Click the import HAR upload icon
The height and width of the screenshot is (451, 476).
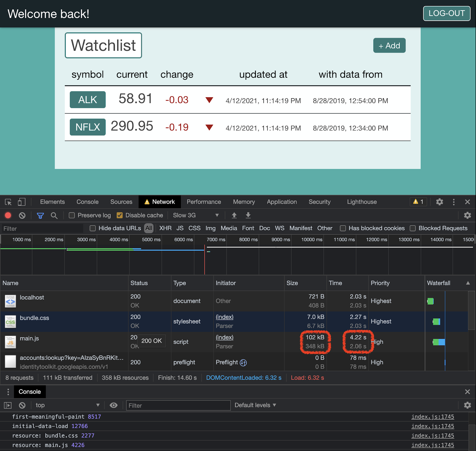click(234, 215)
